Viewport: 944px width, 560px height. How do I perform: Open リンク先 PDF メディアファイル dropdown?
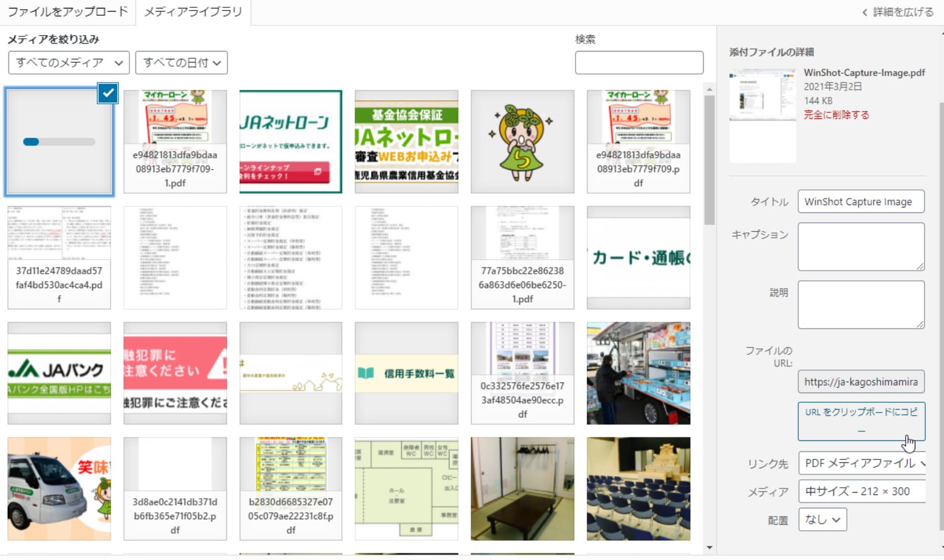point(862,463)
